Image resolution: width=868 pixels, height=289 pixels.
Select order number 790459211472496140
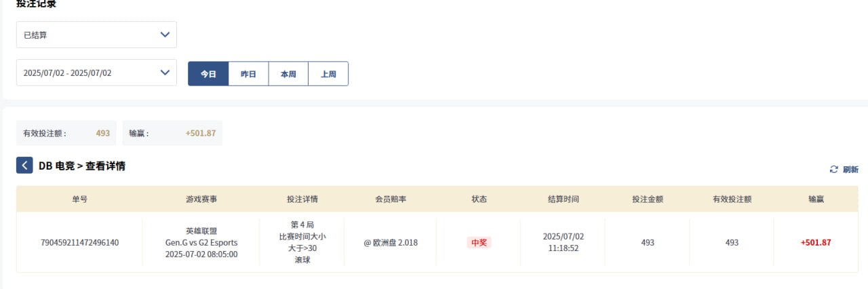coord(80,242)
